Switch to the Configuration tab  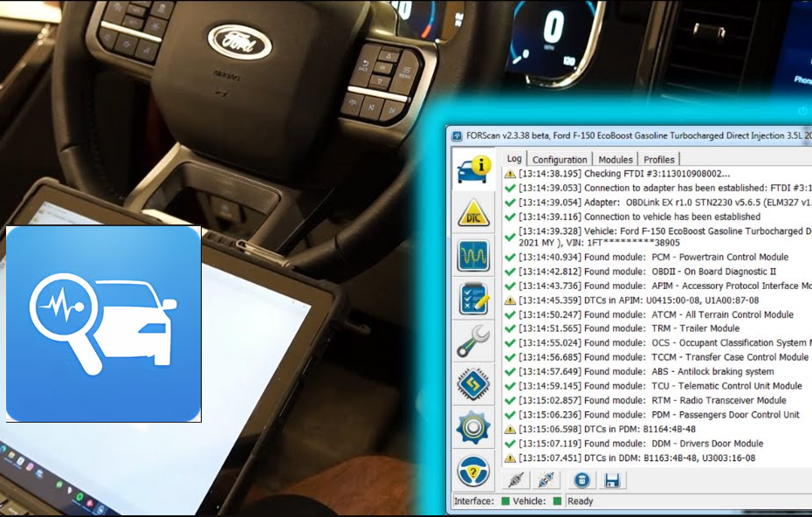560,160
